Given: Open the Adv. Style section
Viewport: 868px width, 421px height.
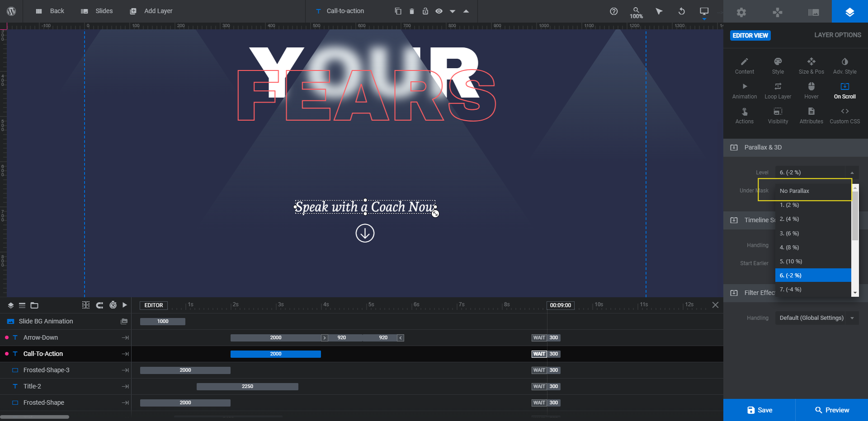Looking at the screenshot, I should [x=844, y=66].
